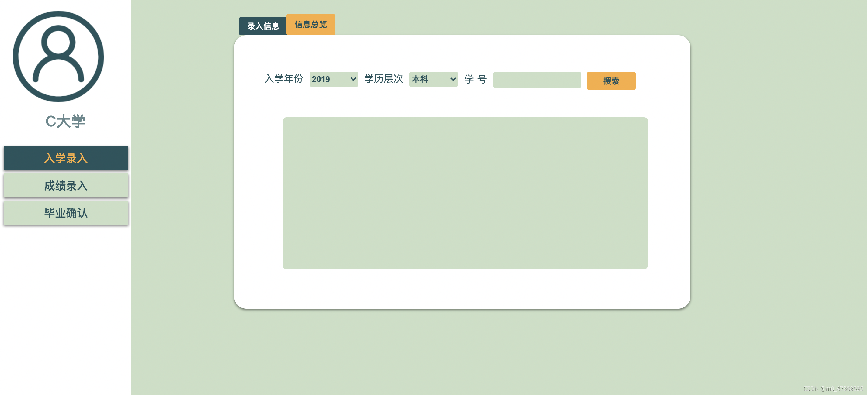Click the 入学年份 field label
The height and width of the screenshot is (395, 868).
click(283, 79)
